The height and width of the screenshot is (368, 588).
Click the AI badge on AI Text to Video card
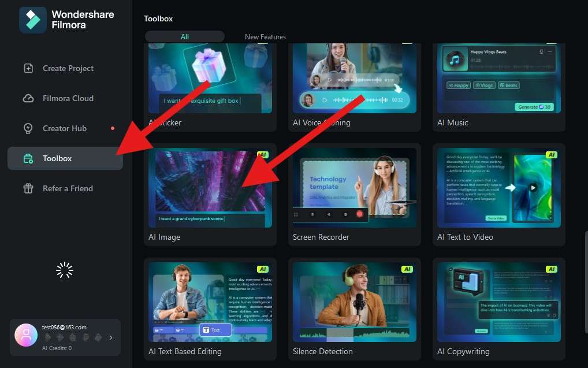coord(551,155)
